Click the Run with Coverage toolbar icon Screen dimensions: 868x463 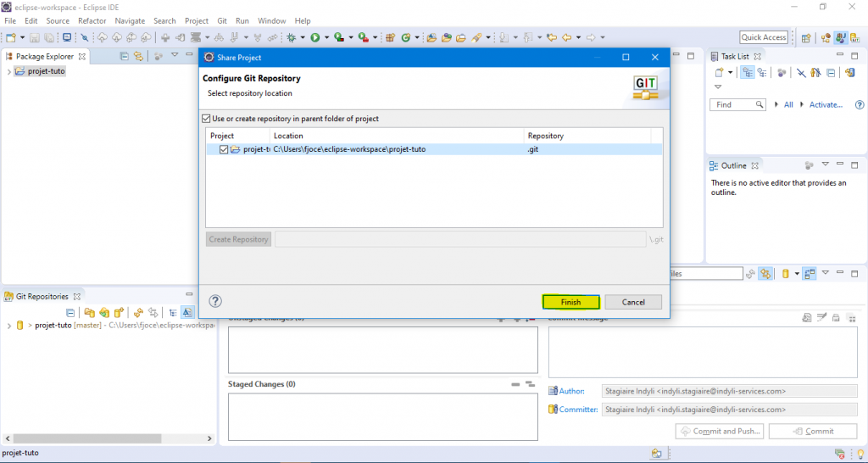(x=339, y=37)
